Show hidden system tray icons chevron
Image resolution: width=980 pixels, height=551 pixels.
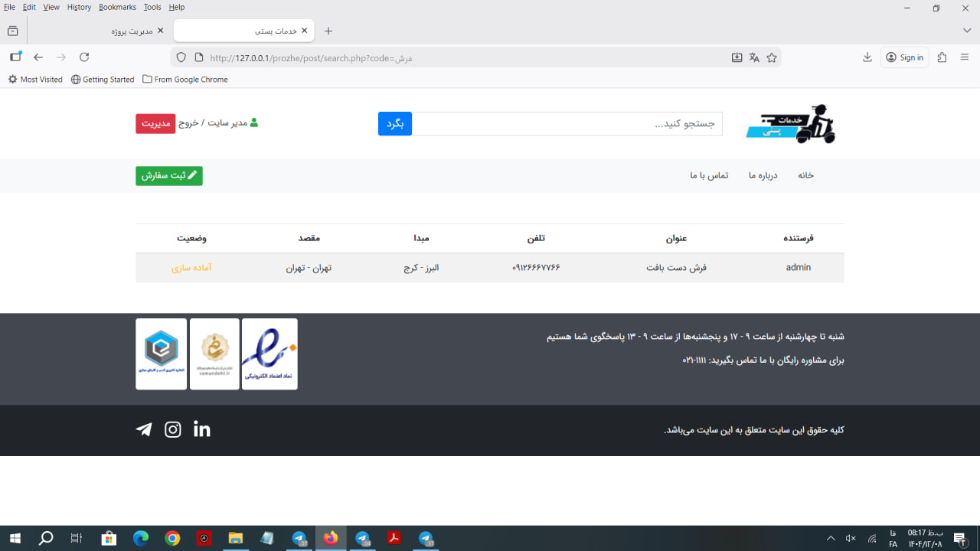[831, 539]
